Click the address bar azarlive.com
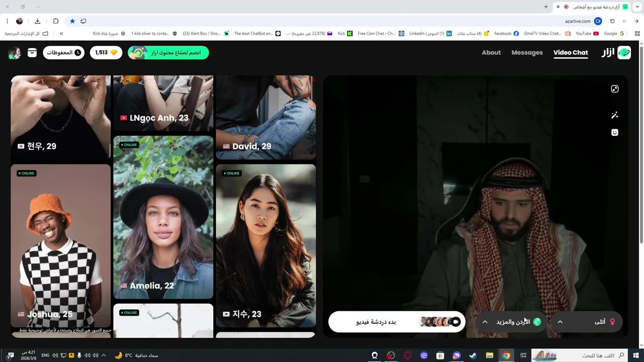The image size is (644, 362). [577, 21]
